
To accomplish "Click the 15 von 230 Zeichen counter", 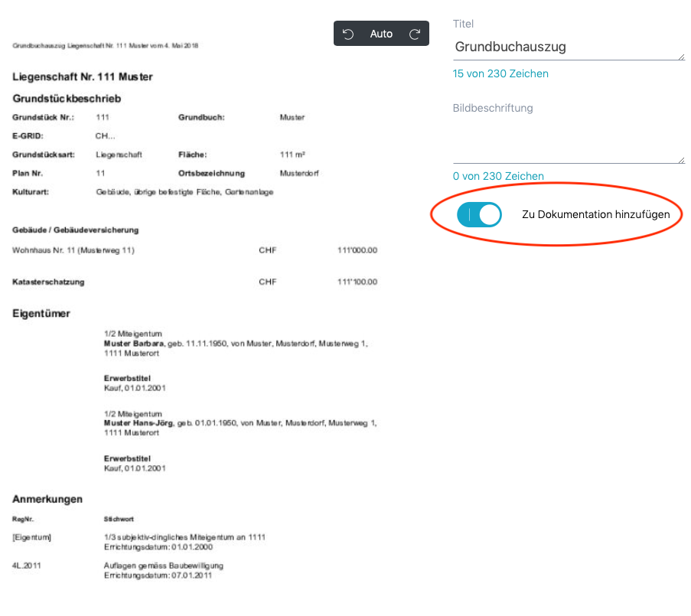I will tap(500, 74).
